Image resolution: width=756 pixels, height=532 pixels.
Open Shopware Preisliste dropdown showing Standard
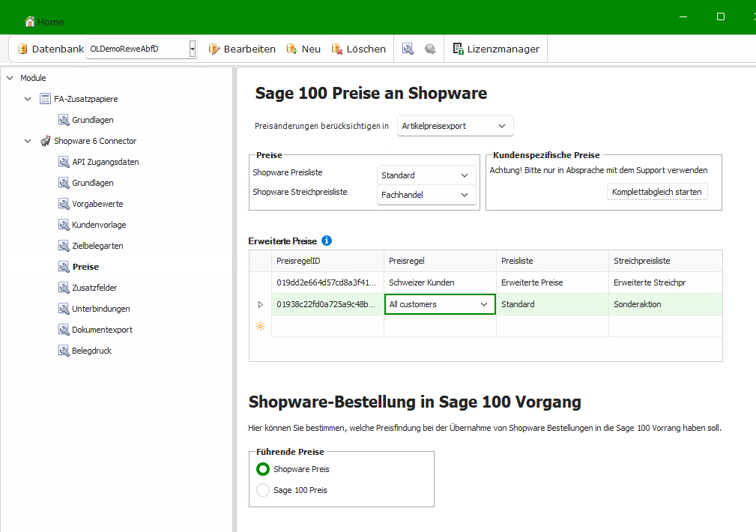[x=426, y=175]
